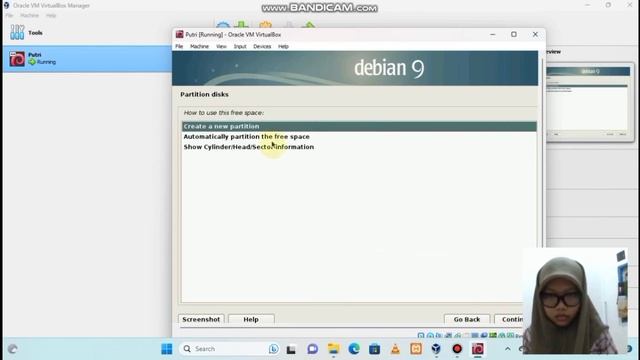This screenshot has height=360, width=640.
Task: Open File menu in Putri VM window
Action: (179, 47)
